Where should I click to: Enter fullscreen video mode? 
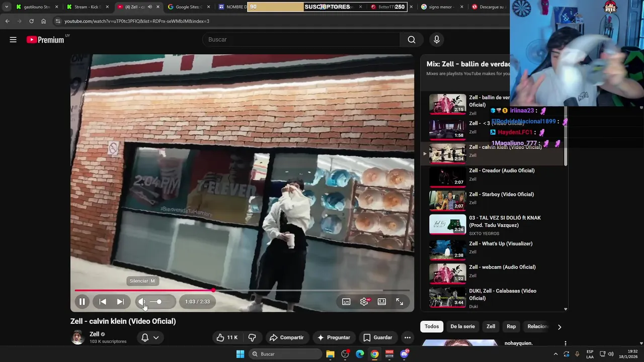tap(399, 302)
